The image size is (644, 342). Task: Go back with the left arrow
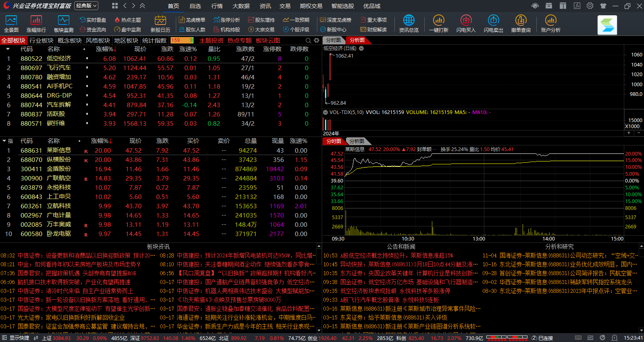(x=125, y=6)
